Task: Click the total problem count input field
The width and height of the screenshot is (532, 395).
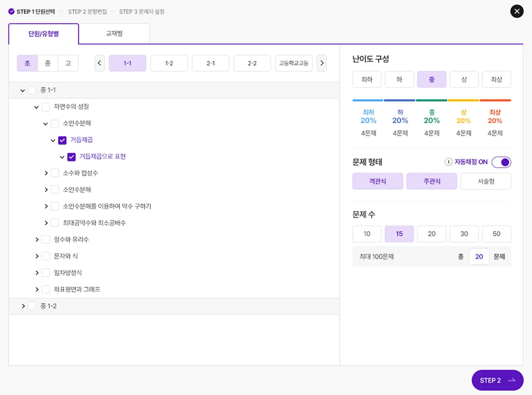Action: 479,256
